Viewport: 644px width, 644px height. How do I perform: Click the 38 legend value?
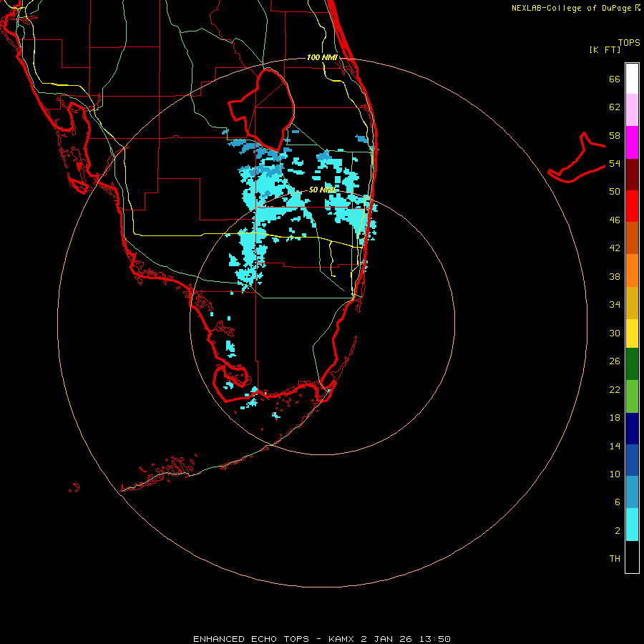(615, 276)
